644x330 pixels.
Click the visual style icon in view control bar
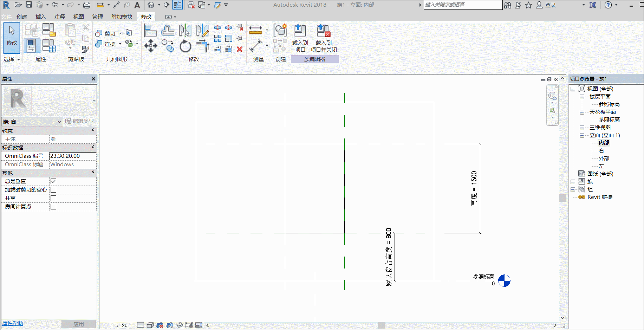[x=150, y=325]
